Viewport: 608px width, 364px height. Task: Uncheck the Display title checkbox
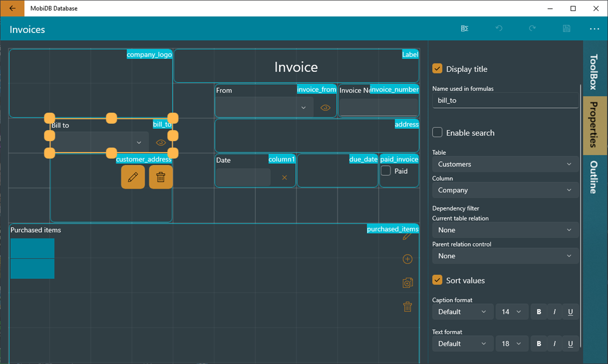point(437,68)
